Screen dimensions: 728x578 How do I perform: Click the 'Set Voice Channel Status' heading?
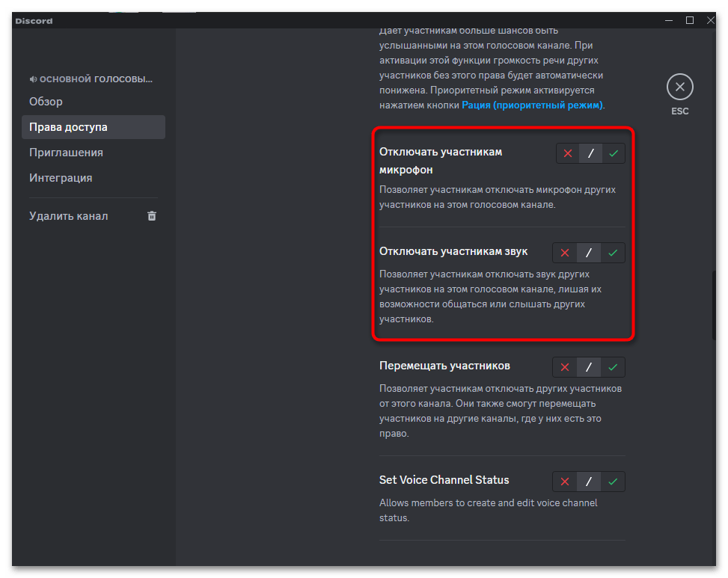point(444,480)
